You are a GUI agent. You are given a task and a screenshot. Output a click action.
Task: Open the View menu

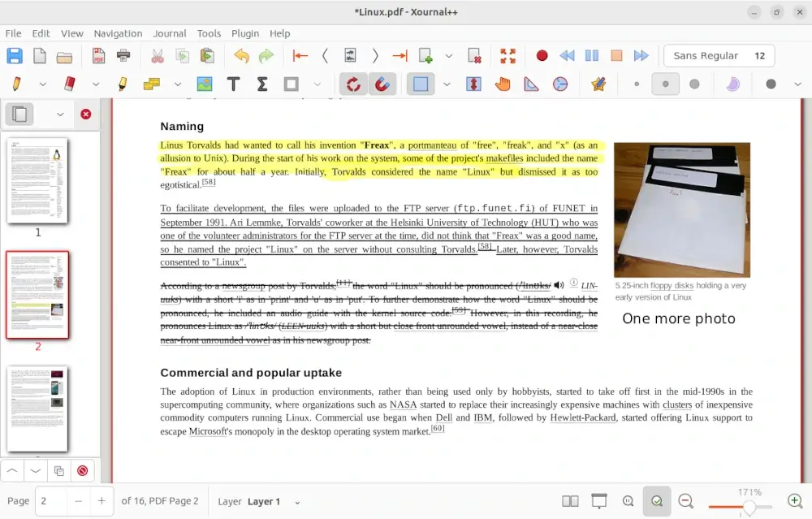pyautogui.click(x=72, y=33)
